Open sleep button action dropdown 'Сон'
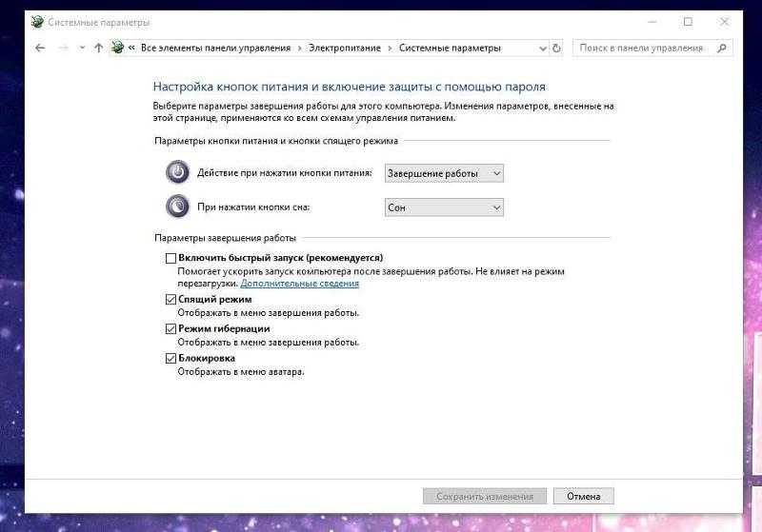This screenshot has height=532, width=762. pyautogui.click(x=444, y=207)
